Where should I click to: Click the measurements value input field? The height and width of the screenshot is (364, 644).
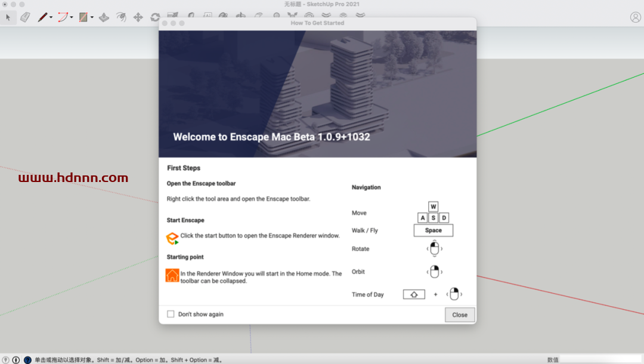(x=601, y=359)
